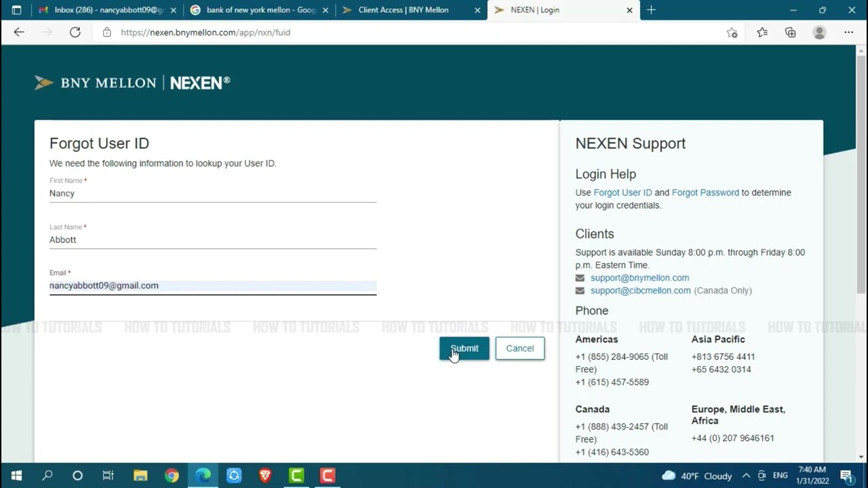The height and width of the screenshot is (488, 868).
Task: Open red Camtasia recorder taskbar icon
Action: coord(328,476)
